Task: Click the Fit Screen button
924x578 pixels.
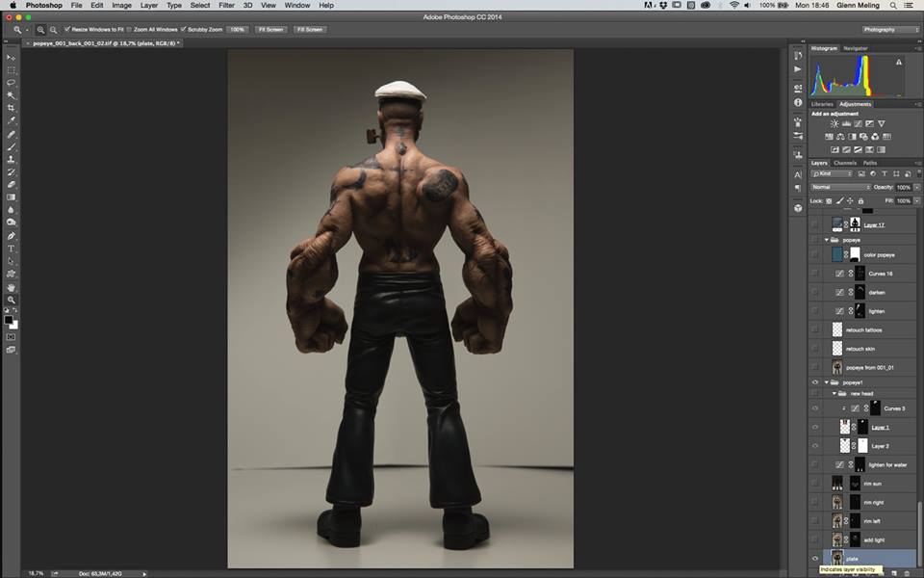Action: pyautogui.click(x=269, y=30)
